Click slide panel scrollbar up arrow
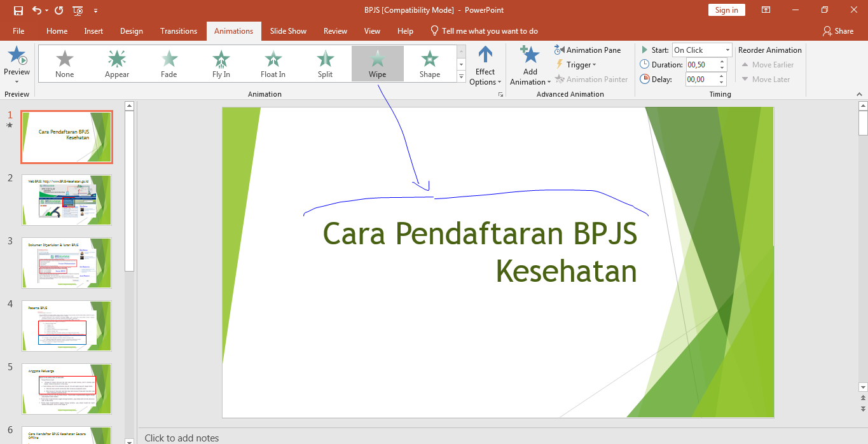The height and width of the screenshot is (444, 868). coord(130,106)
